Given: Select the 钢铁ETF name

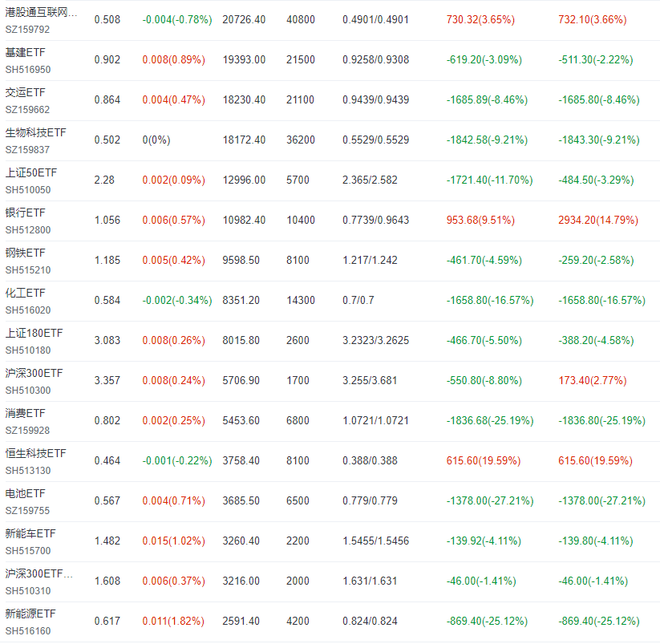Looking at the screenshot, I should click(x=25, y=253).
